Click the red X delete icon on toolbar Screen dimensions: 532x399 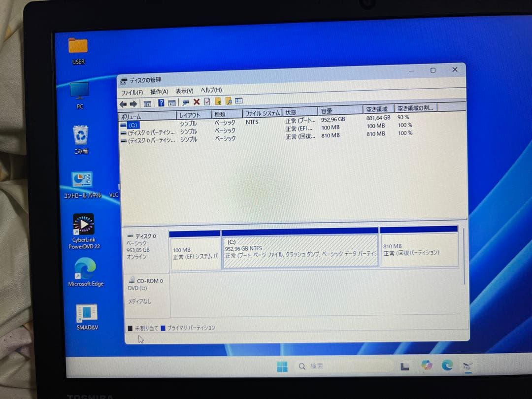point(197,102)
